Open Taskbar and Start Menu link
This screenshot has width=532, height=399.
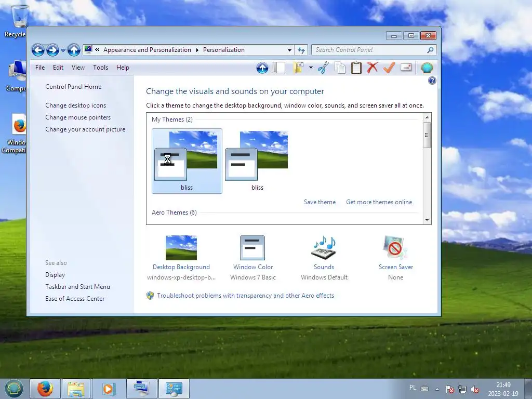coord(77,287)
